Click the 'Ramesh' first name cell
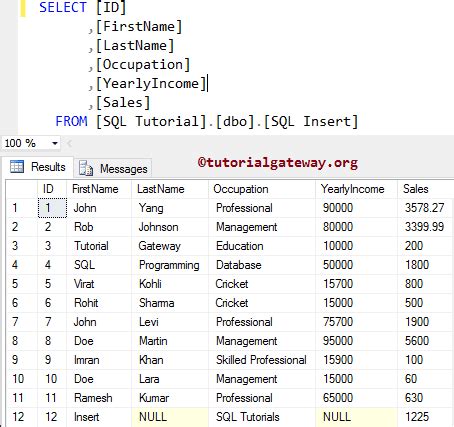 coord(99,398)
